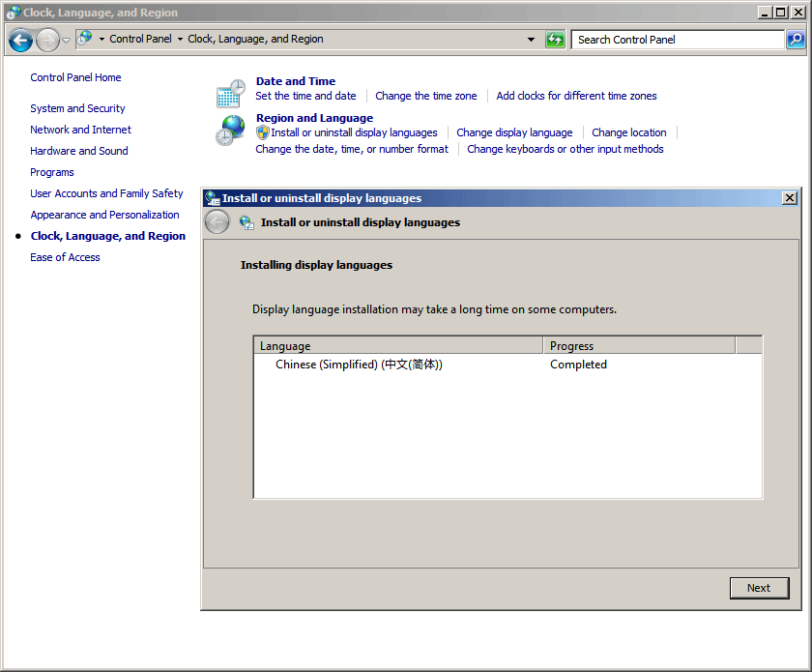The width and height of the screenshot is (812, 672).
Task: Open Change the time zone link
Action: [x=425, y=96]
